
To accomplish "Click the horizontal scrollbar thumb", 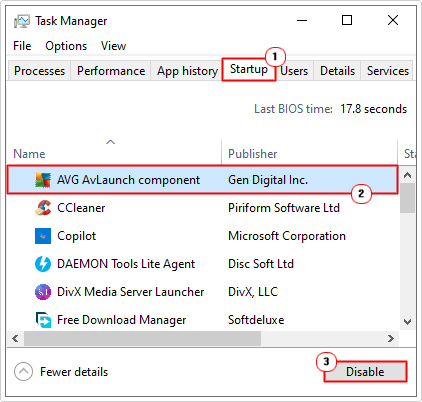I will coord(142,339).
